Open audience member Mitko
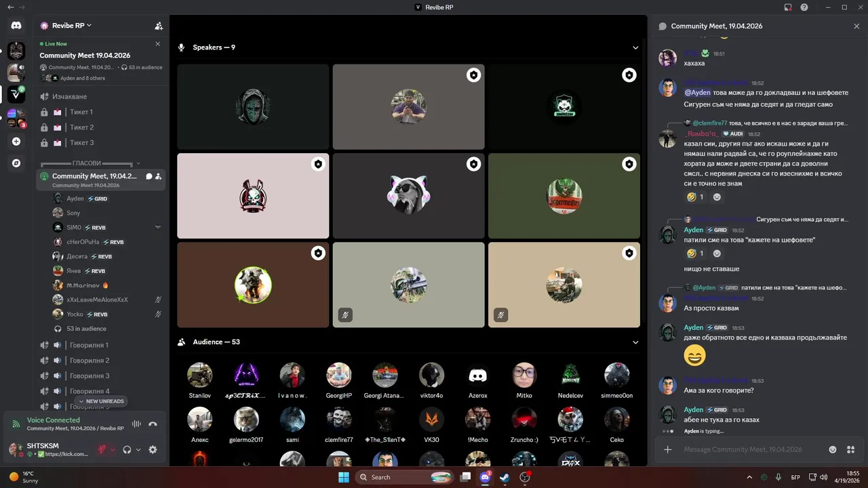The image size is (868, 488). point(524,381)
